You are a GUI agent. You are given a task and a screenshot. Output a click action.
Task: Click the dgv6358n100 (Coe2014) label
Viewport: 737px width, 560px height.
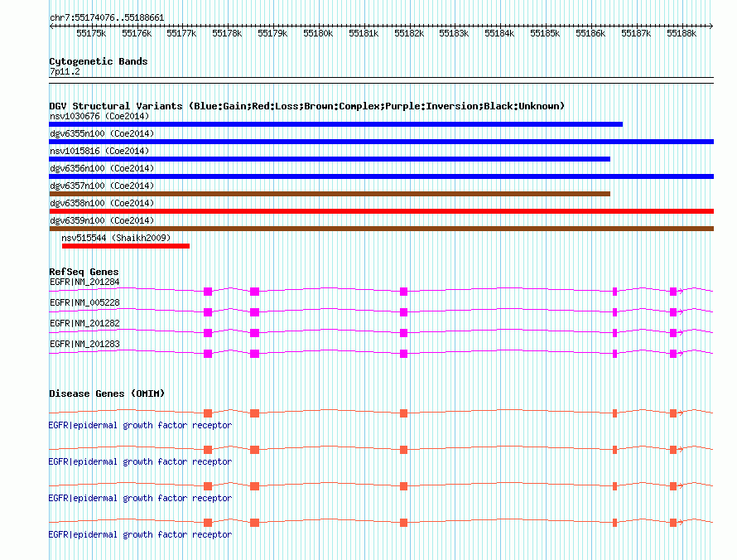[x=102, y=203]
